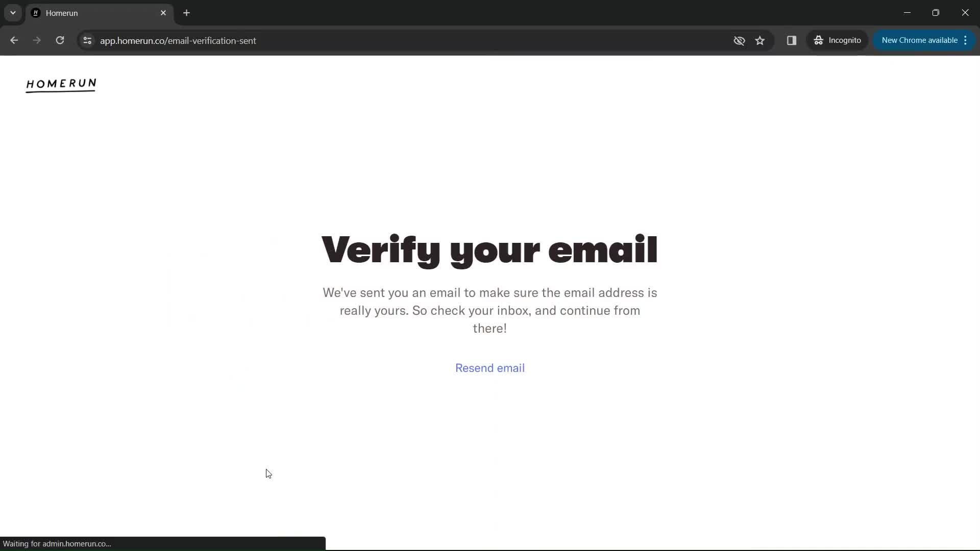The image size is (980, 551).
Task: Click the new tab plus button
Action: [187, 12]
